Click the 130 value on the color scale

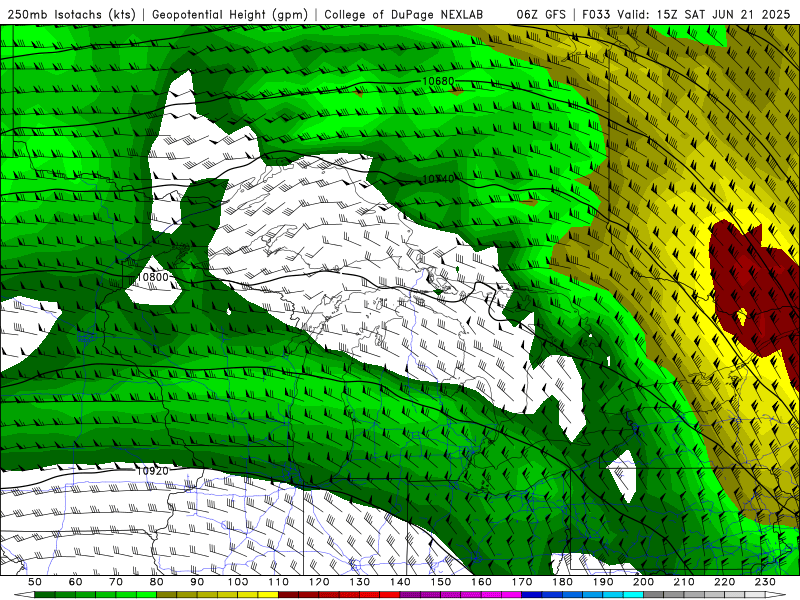360,582
